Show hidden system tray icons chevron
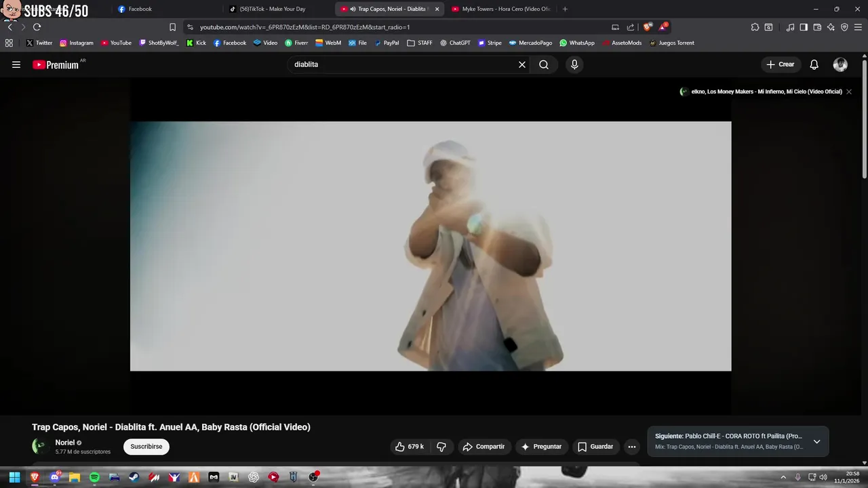The height and width of the screenshot is (488, 868). click(783, 477)
